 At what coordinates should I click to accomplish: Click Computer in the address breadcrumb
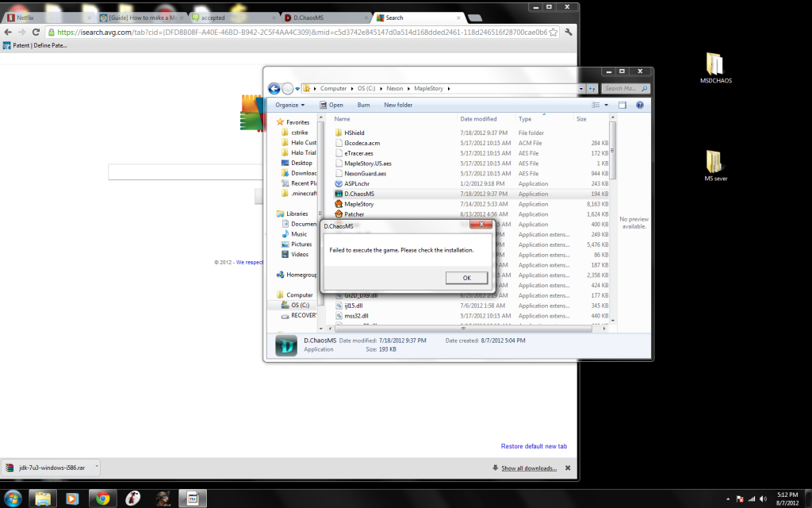click(333, 89)
